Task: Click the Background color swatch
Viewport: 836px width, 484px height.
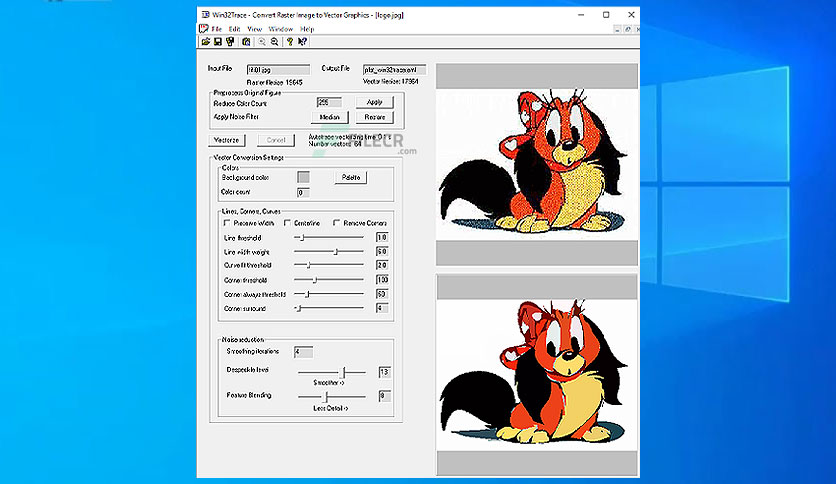Action: point(303,177)
